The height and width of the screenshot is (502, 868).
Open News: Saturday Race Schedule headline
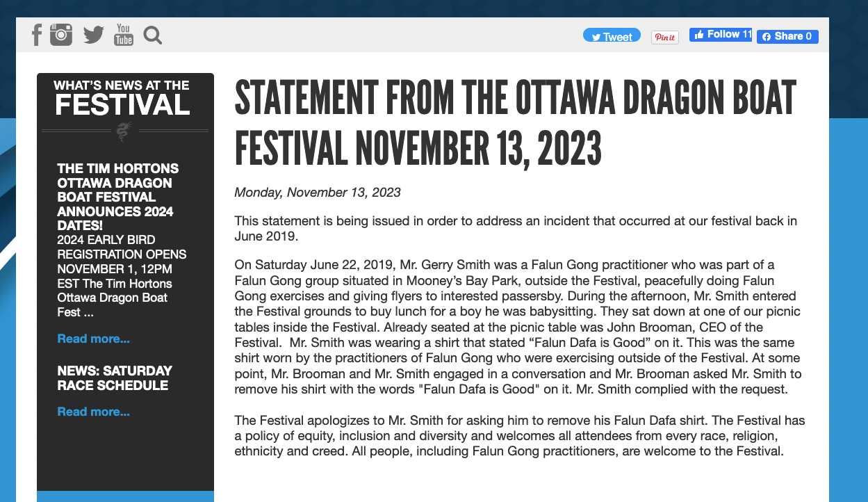click(115, 378)
